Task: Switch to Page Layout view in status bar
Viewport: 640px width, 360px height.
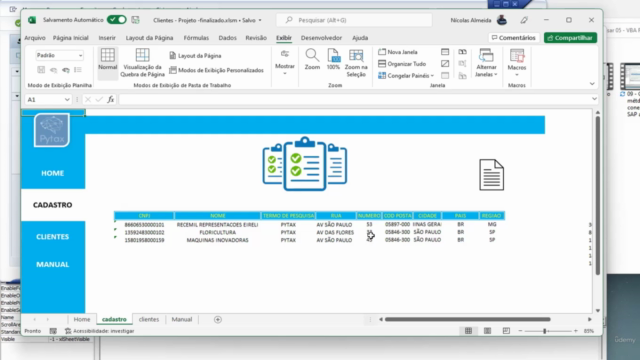Action: 487,331
